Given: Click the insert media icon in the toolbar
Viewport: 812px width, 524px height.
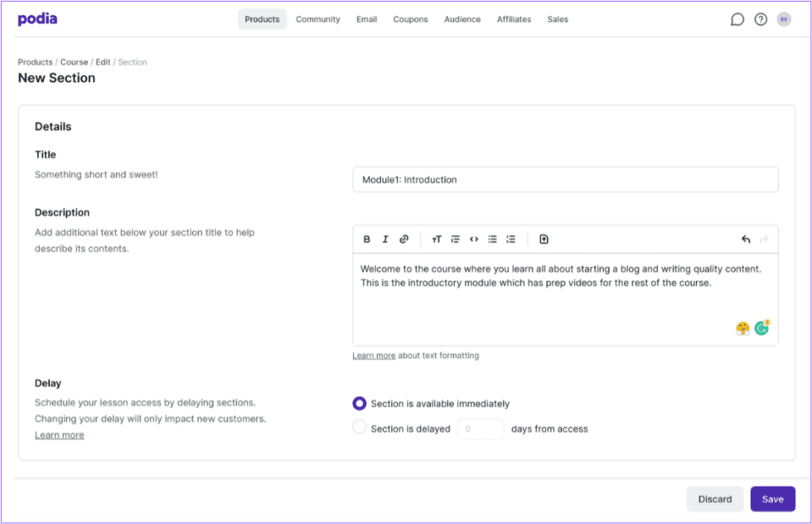Looking at the screenshot, I should click(544, 239).
